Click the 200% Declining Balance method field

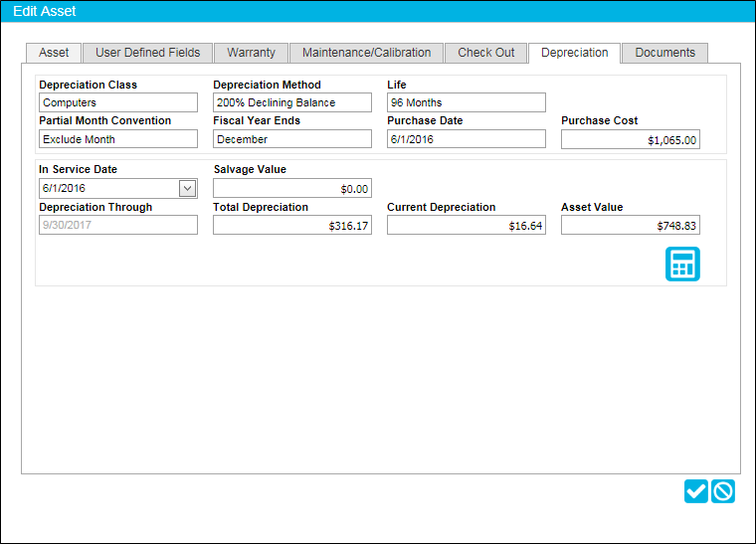point(292,102)
